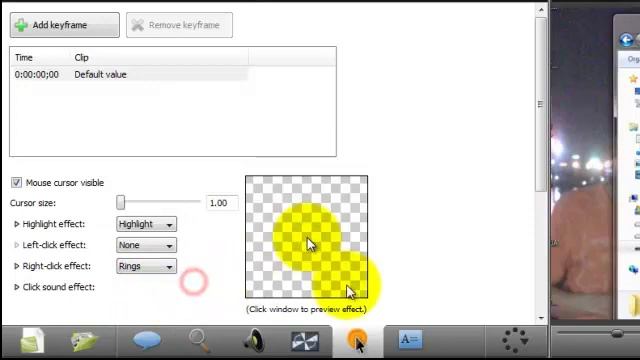Select the Default value keyframe row
The image size is (640, 360).
(129, 74)
